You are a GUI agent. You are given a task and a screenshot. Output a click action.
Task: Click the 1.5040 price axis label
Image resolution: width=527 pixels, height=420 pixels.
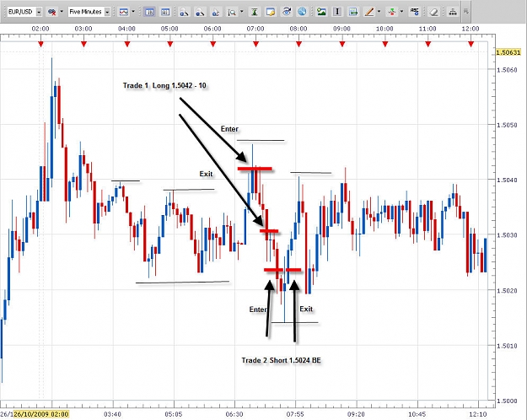(x=508, y=180)
